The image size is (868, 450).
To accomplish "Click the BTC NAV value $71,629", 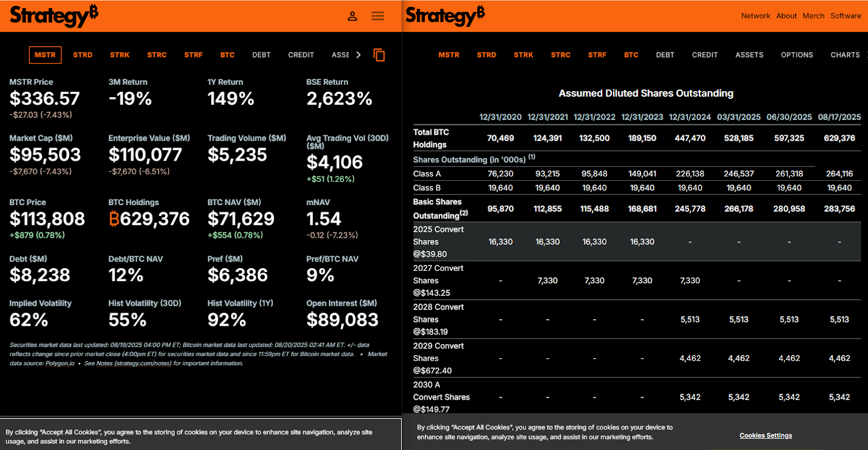I will 241,219.
